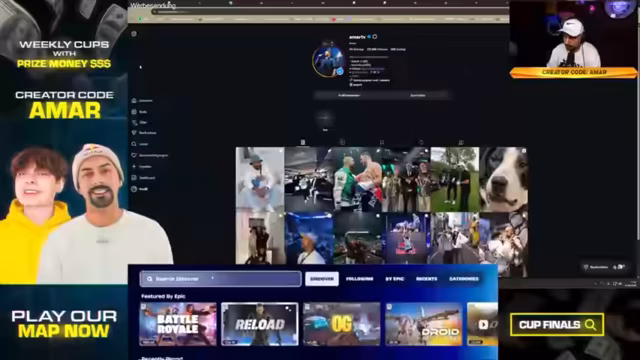This screenshot has height=360, width=640.
Task: Click the Instagram logo icon atop the sidebar
Action: [134, 34]
